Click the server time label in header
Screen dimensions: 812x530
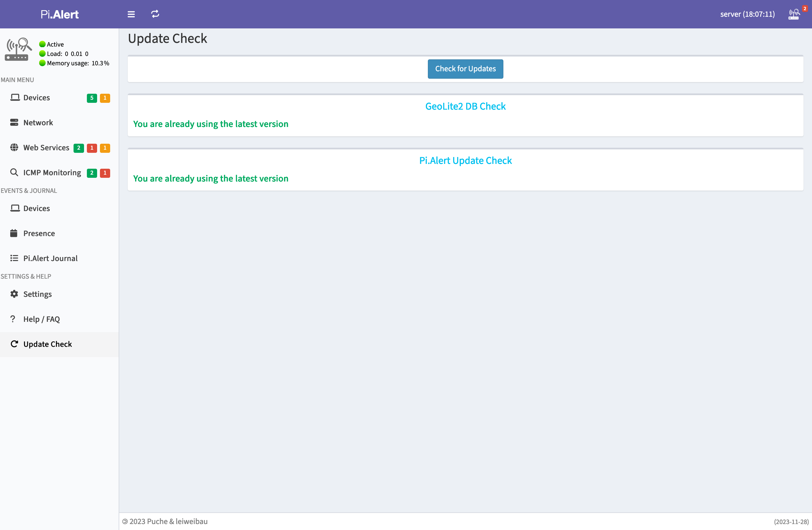pyautogui.click(x=747, y=14)
